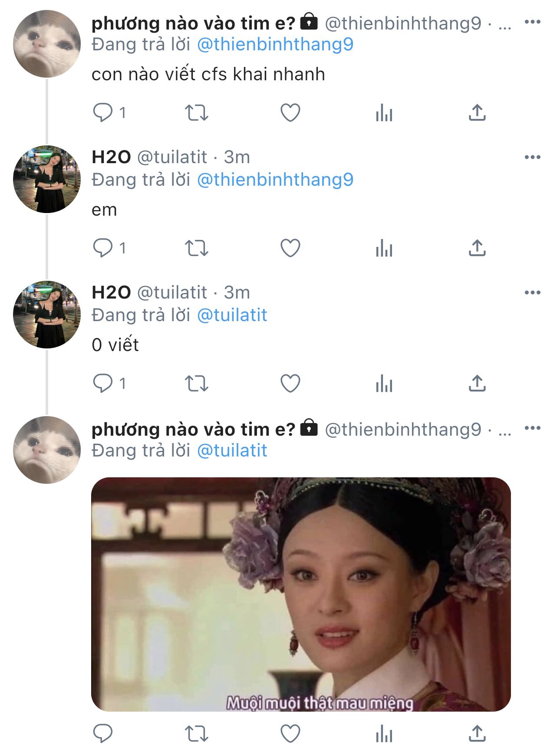560x752 pixels.
Task: Open the H2O avatar on the "0 viết" tweet
Action: (x=47, y=315)
